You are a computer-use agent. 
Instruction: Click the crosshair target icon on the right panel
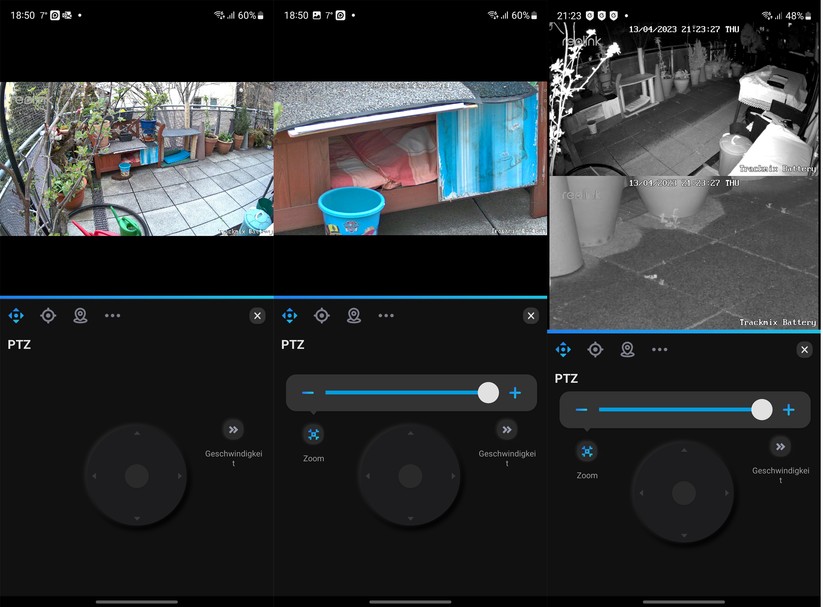(x=596, y=349)
